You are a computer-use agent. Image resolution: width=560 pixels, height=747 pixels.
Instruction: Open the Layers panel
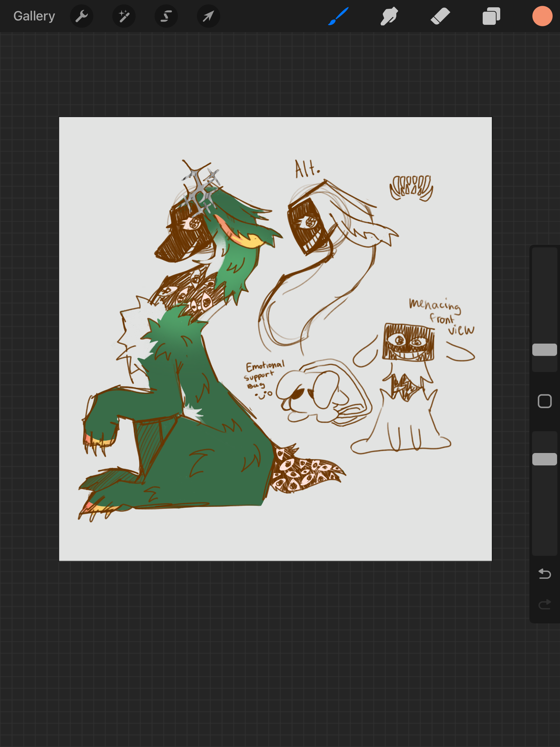point(491,16)
